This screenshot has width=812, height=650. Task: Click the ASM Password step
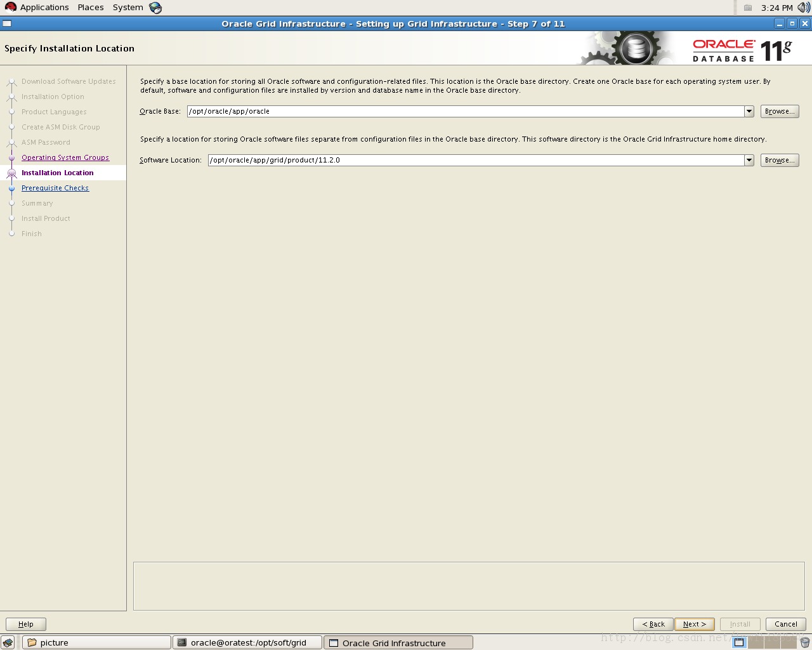(46, 142)
